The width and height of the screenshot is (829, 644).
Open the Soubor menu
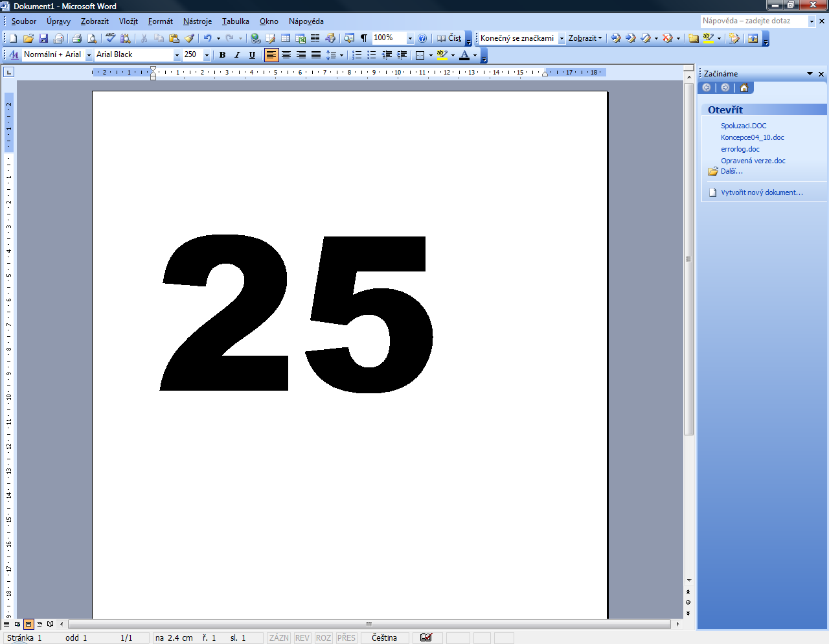click(24, 21)
